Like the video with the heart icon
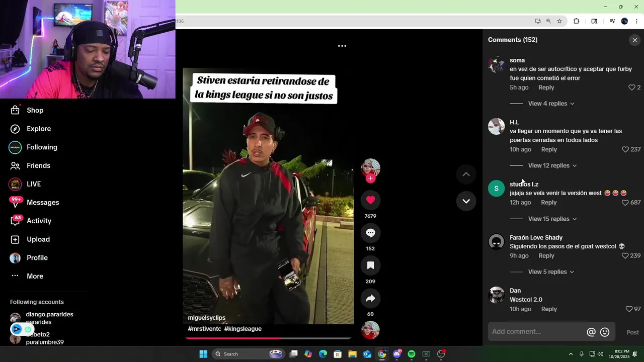Image resolution: width=644 pixels, height=362 pixels. (371, 200)
